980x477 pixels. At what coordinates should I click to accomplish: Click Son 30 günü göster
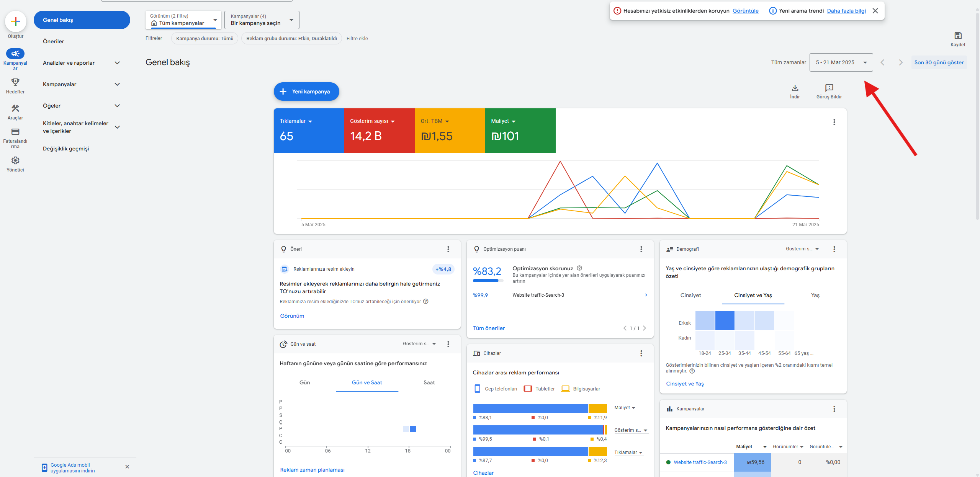pyautogui.click(x=939, y=62)
